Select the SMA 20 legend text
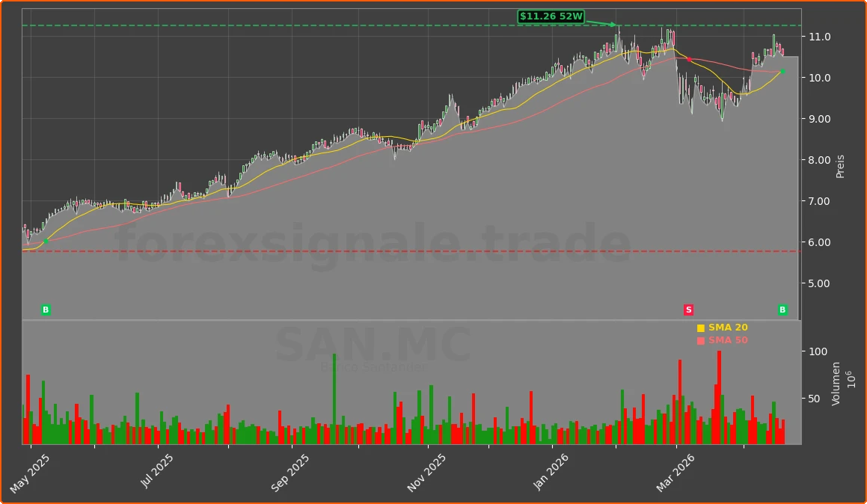This screenshot has height=504, width=867. (x=728, y=328)
